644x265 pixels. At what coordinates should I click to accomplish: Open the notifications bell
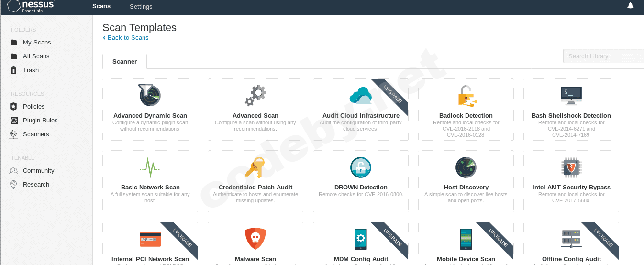pyautogui.click(x=631, y=6)
